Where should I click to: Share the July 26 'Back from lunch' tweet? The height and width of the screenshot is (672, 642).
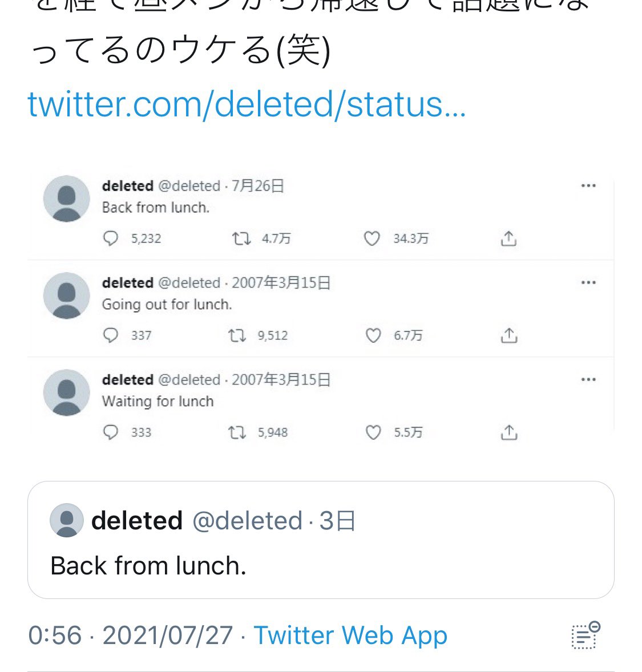click(508, 238)
